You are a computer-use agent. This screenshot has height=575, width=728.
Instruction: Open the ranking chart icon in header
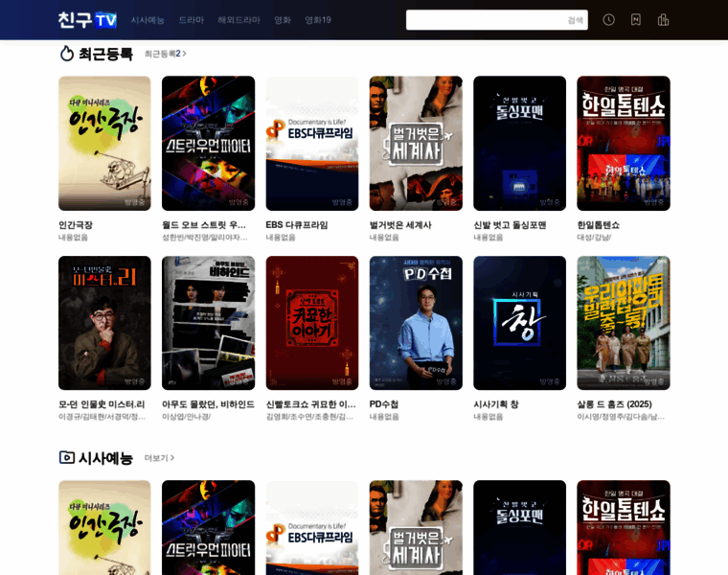(663, 19)
